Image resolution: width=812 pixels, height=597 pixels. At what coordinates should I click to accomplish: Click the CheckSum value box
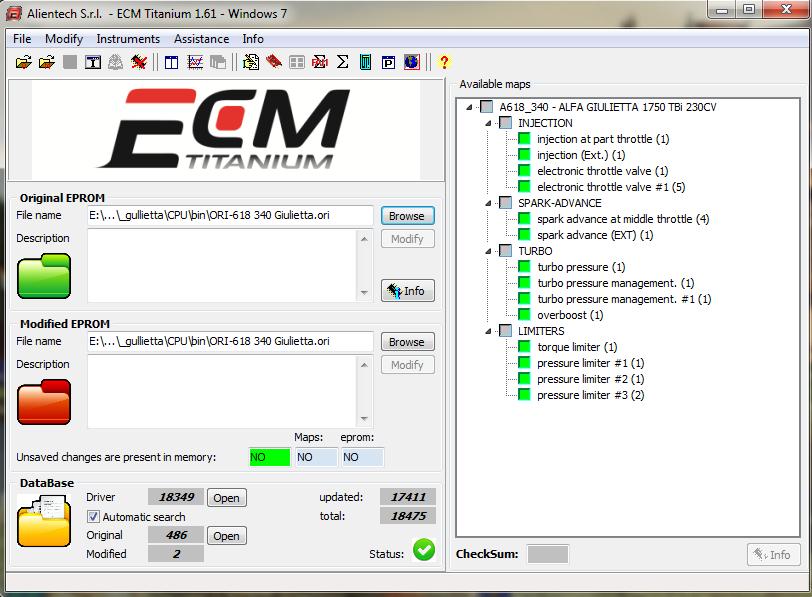pos(547,554)
